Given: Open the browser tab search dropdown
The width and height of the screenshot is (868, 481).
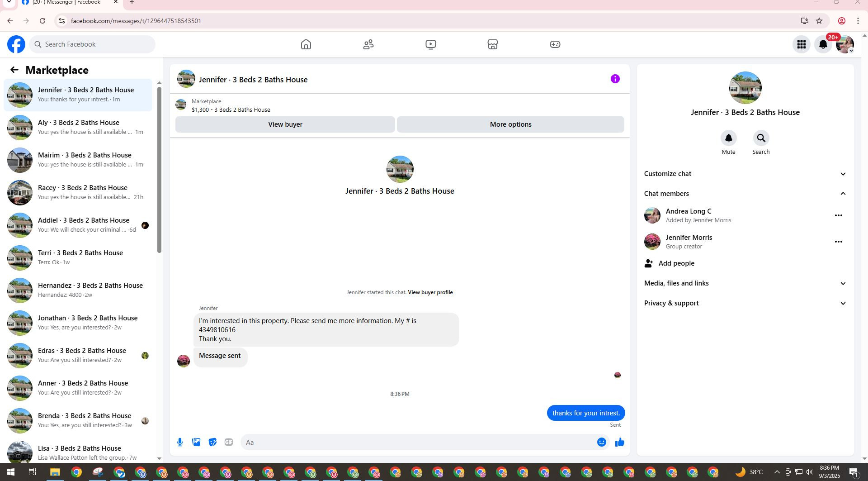Looking at the screenshot, I should pos(9,2).
